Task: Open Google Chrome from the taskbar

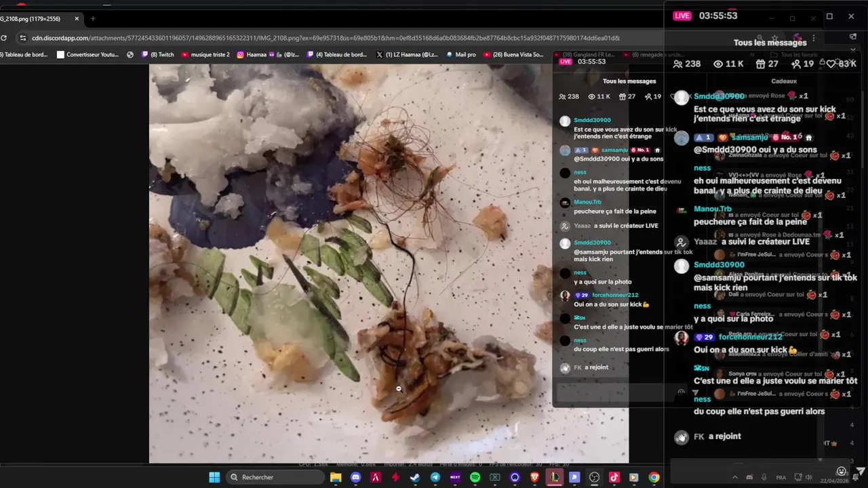Action: click(654, 477)
